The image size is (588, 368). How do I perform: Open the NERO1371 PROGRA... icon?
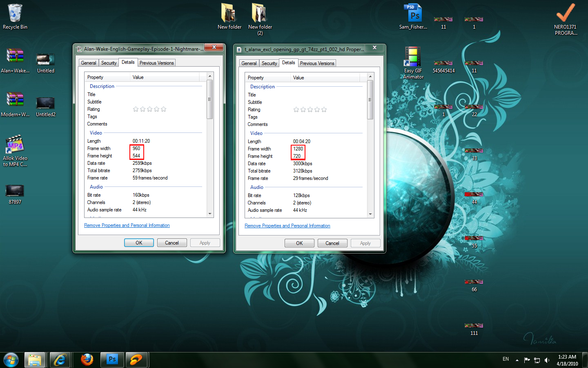566,19
